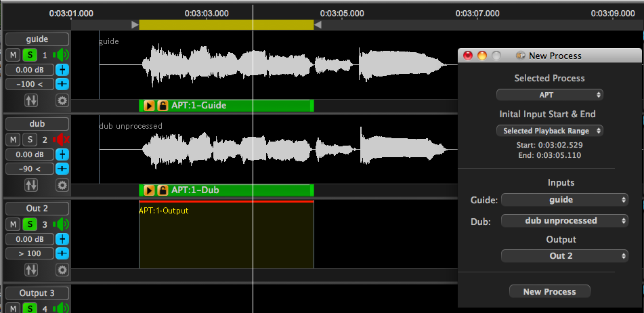Open the Output Out 2 dropdown
644x313 pixels.
[564, 256]
